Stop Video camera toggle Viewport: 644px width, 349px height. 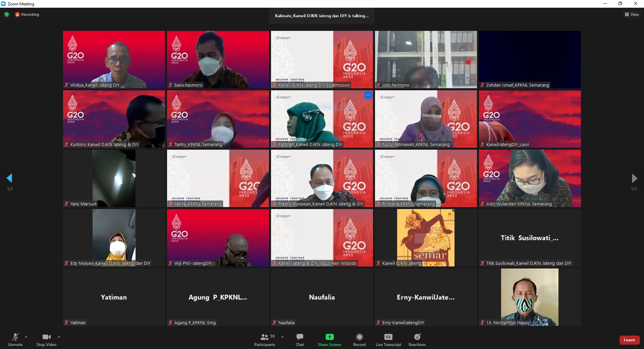pyautogui.click(x=46, y=337)
